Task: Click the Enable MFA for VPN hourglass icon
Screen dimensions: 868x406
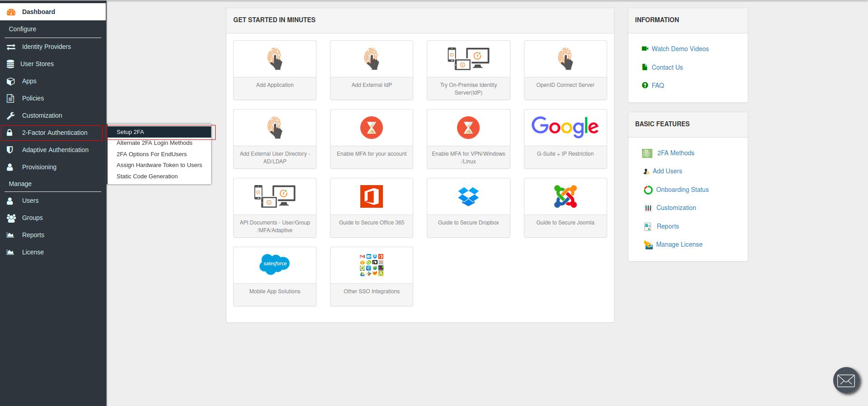Action: pos(468,128)
